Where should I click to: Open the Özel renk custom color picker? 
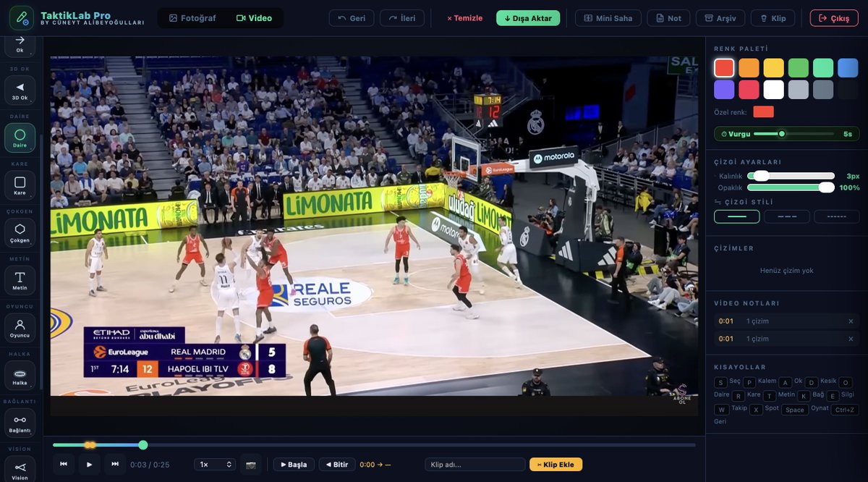(x=763, y=112)
